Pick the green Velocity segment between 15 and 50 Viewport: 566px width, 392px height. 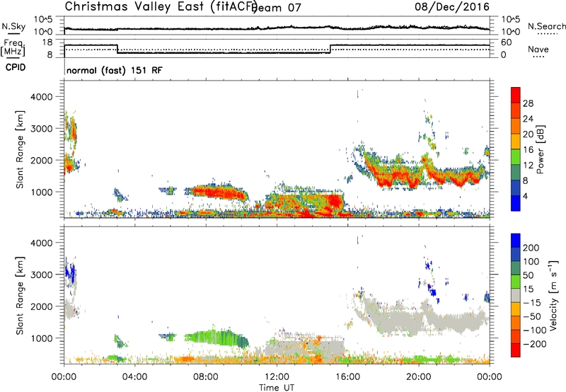click(x=516, y=282)
